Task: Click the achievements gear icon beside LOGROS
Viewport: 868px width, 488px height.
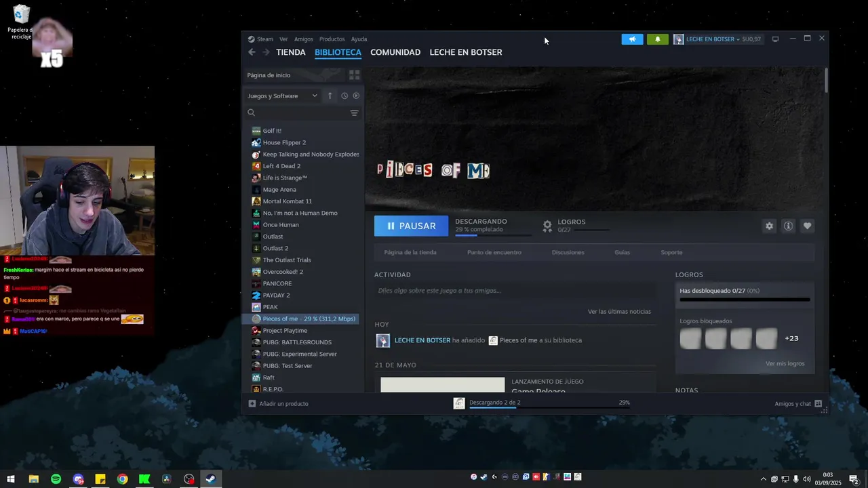Action: click(547, 226)
